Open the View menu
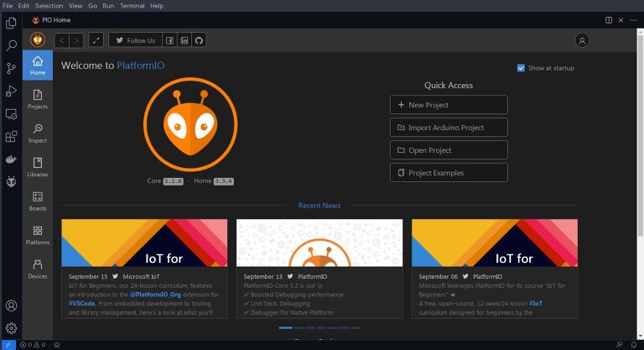 point(75,6)
